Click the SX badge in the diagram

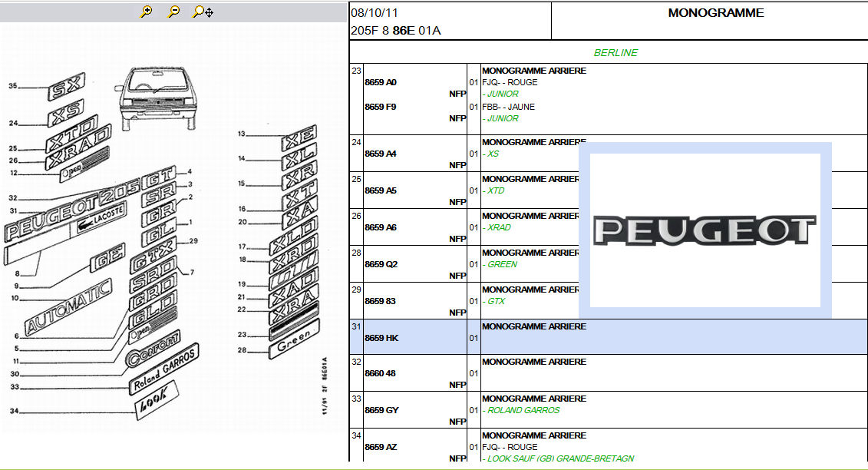tap(67, 87)
